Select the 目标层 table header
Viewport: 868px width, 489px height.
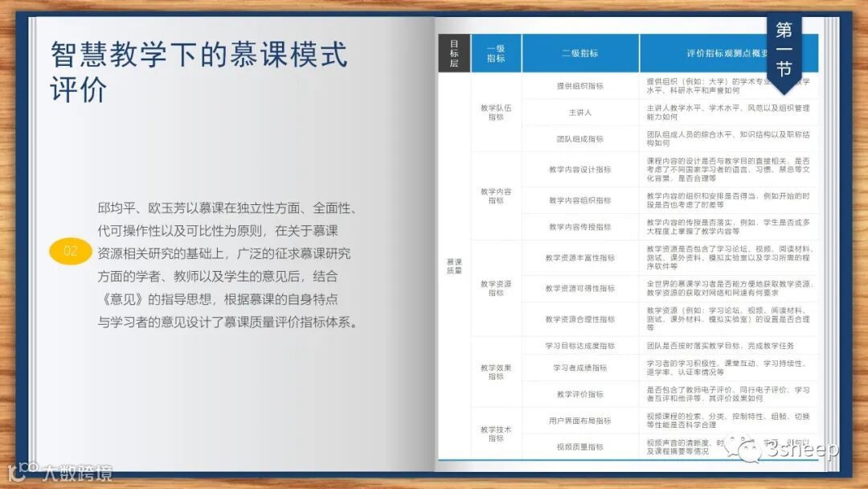tap(454, 53)
